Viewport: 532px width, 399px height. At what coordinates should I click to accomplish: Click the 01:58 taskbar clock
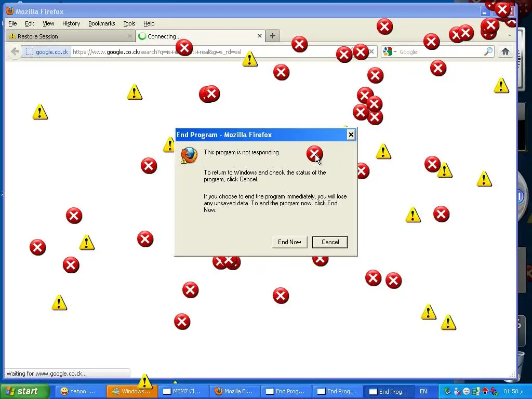click(x=513, y=391)
